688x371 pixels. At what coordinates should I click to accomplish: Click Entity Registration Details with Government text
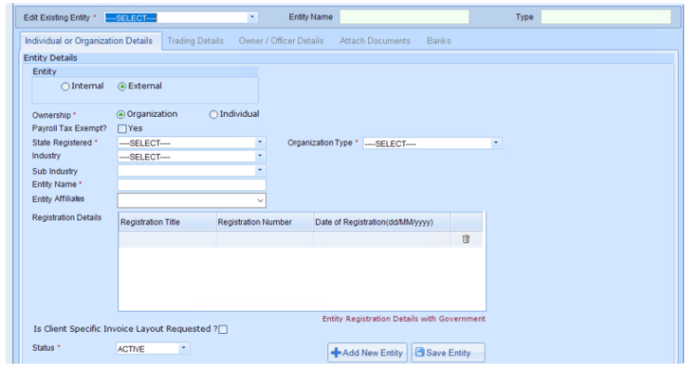coord(404,319)
